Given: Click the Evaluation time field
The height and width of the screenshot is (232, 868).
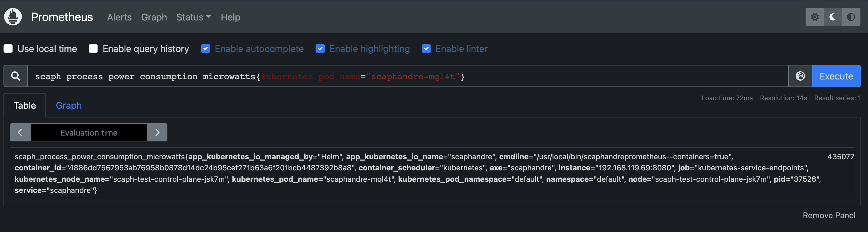Looking at the screenshot, I should click(89, 132).
